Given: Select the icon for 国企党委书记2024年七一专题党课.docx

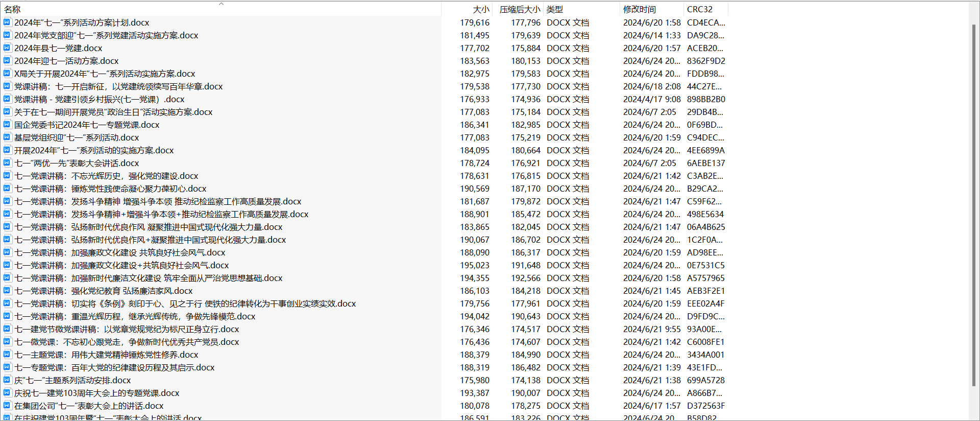Looking at the screenshot, I should 7,125.
